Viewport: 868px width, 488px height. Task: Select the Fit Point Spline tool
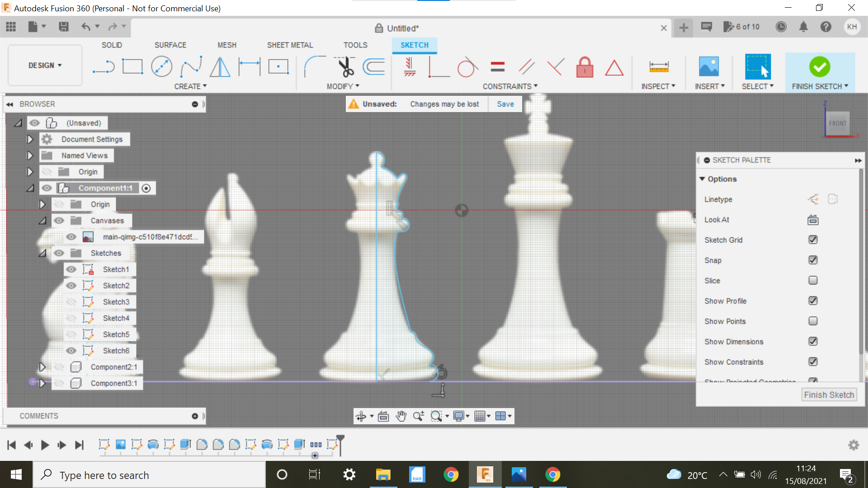coord(190,66)
